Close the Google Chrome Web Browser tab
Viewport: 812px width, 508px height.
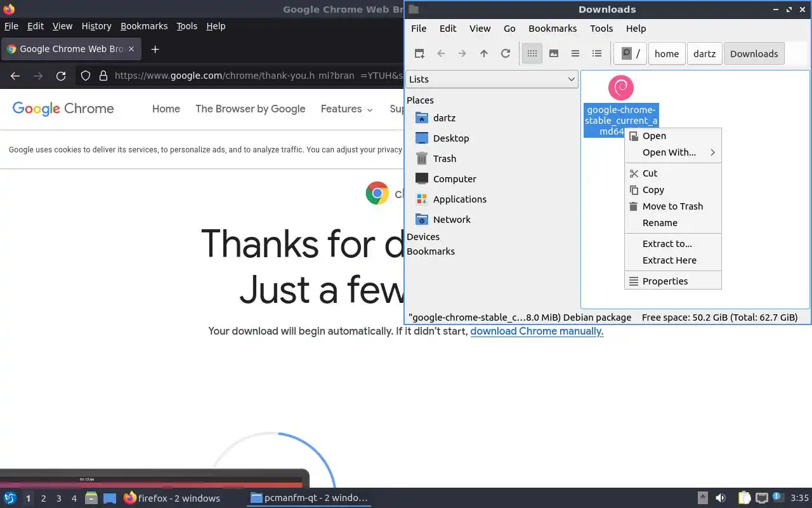132,49
